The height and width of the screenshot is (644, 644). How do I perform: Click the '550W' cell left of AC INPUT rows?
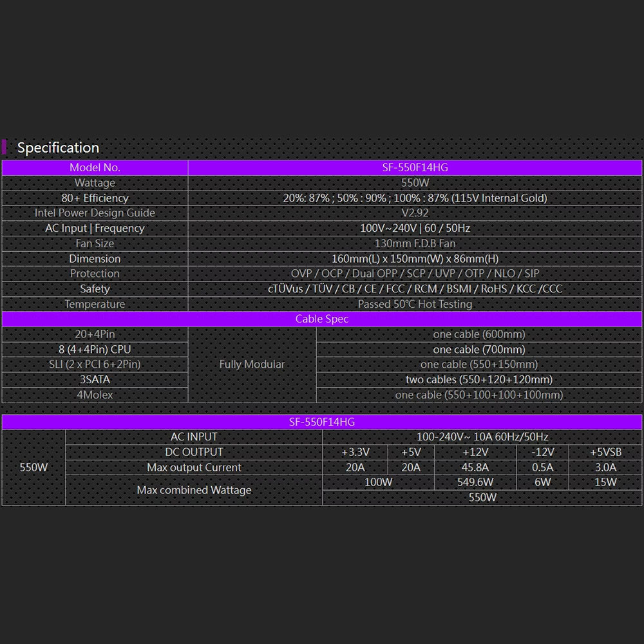(33, 468)
